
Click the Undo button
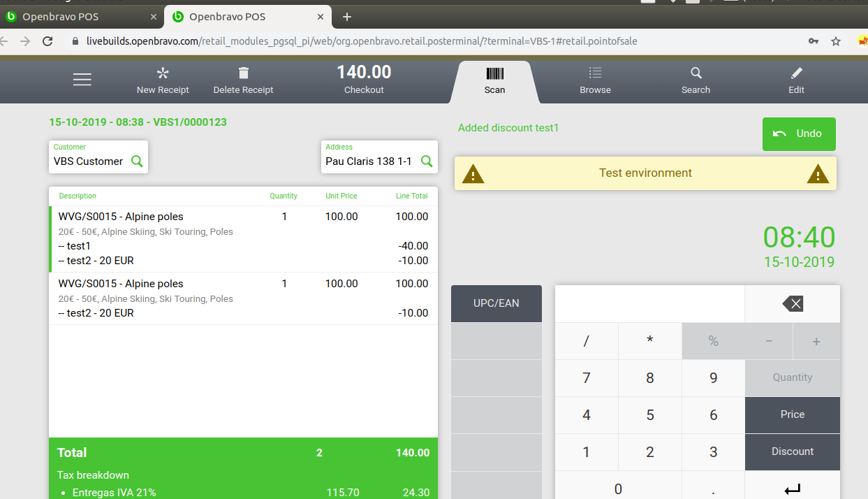799,133
